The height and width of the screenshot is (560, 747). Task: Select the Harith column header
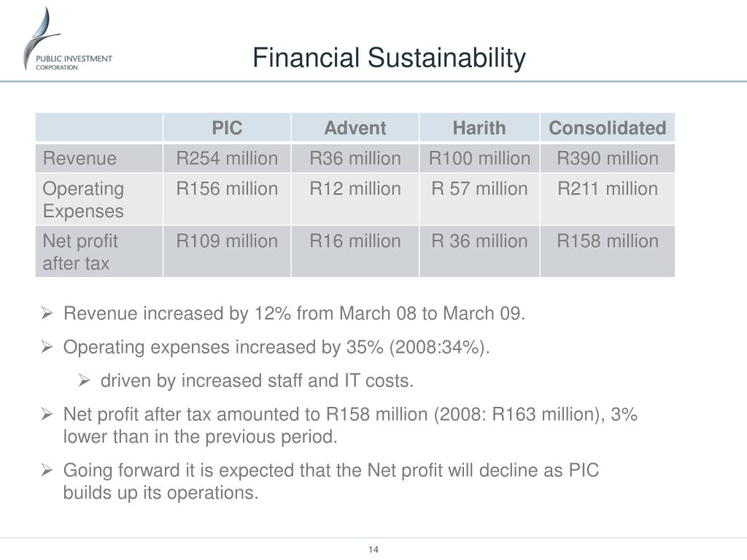point(479,128)
